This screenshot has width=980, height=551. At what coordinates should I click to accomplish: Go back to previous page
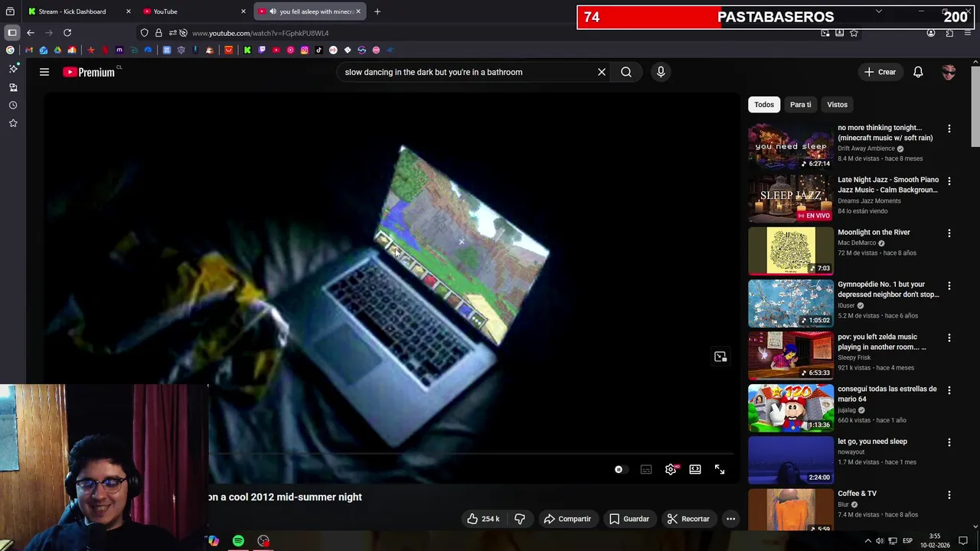click(x=31, y=33)
